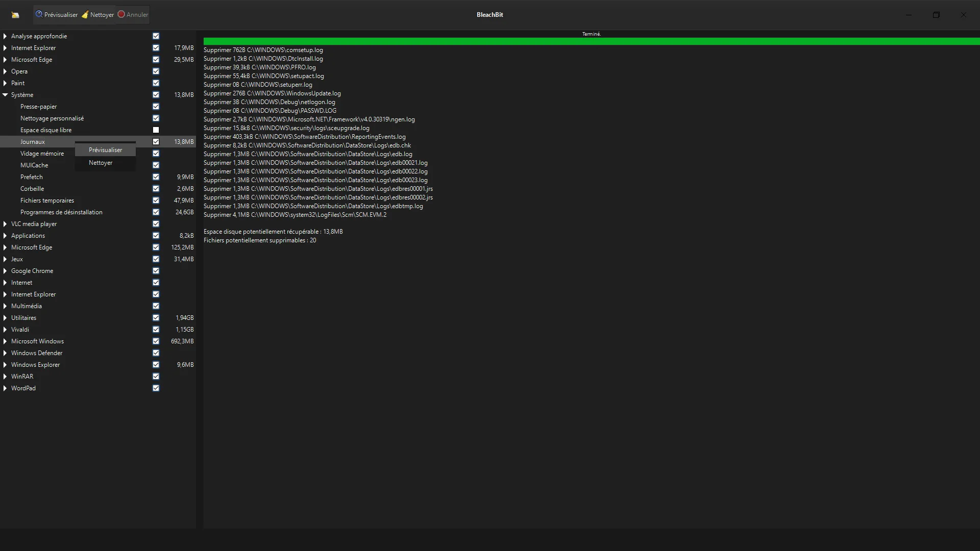Open the BleachBit application menu icon

coord(15,15)
